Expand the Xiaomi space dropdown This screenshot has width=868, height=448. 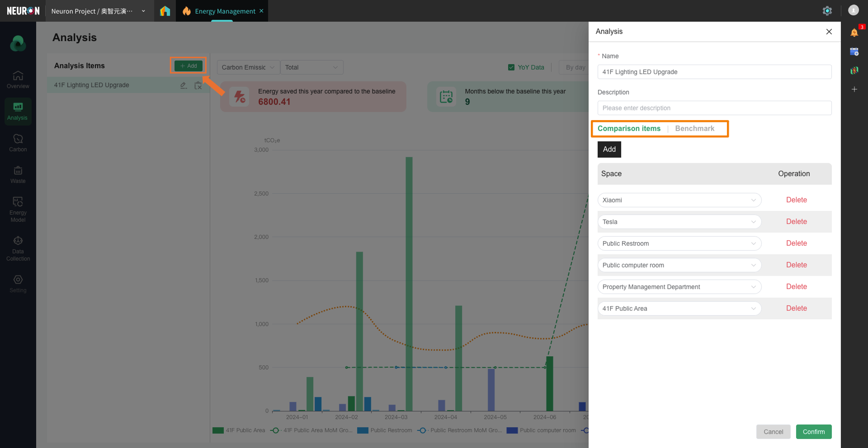pyautogui.click(x=679, y=200)
